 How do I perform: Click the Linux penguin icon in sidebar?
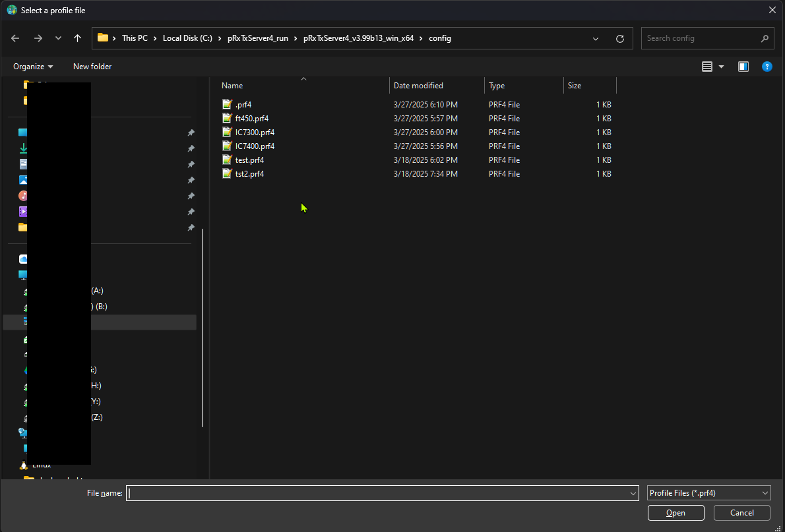pyautogui.click(x=24, y=465)
